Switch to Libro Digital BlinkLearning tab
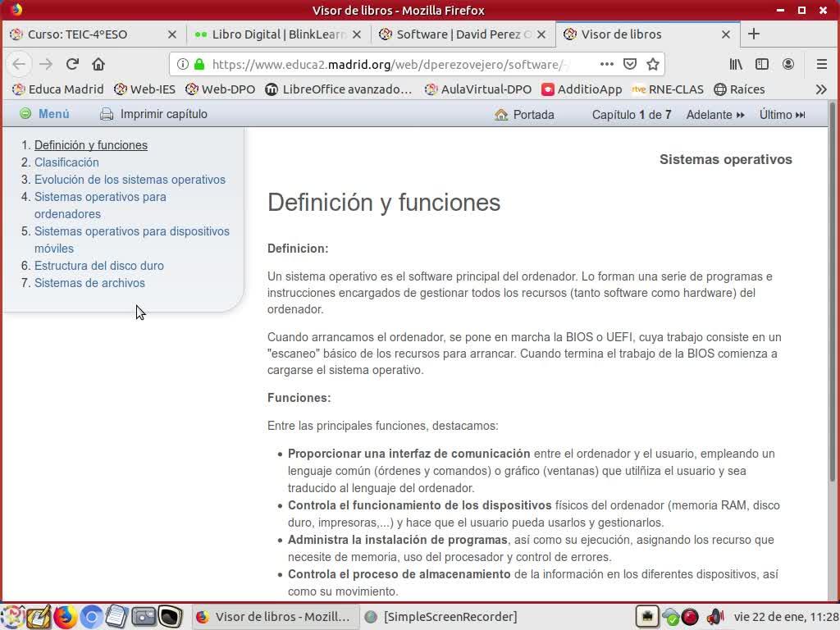This screenshot has width=840, height=630. 277,34
